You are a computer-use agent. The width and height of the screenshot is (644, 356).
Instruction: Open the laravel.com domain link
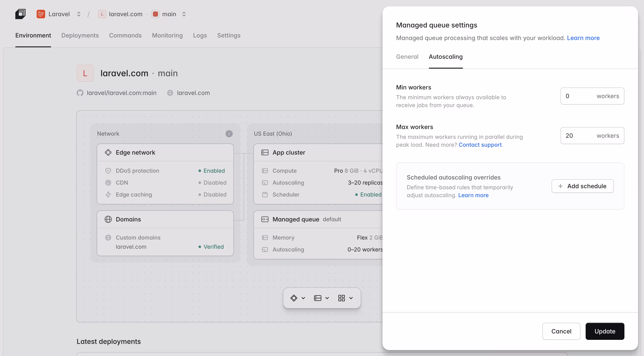click(x=193, y=93)
